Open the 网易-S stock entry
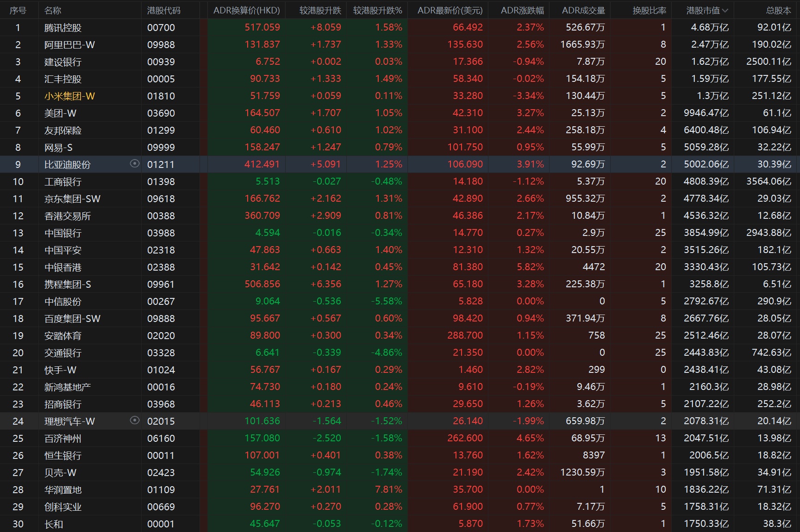The image size is (800, 532). coord(58,148)
